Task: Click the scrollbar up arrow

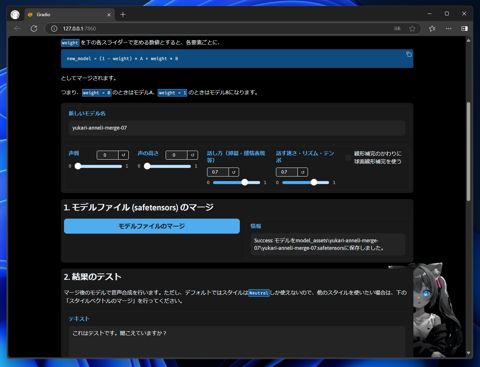Action: coord(468,41)
